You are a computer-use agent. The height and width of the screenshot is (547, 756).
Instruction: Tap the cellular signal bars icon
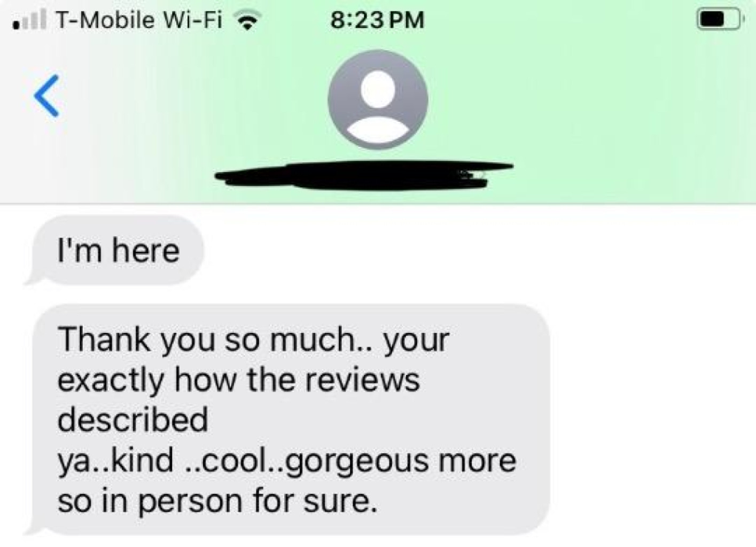point(29,20)
